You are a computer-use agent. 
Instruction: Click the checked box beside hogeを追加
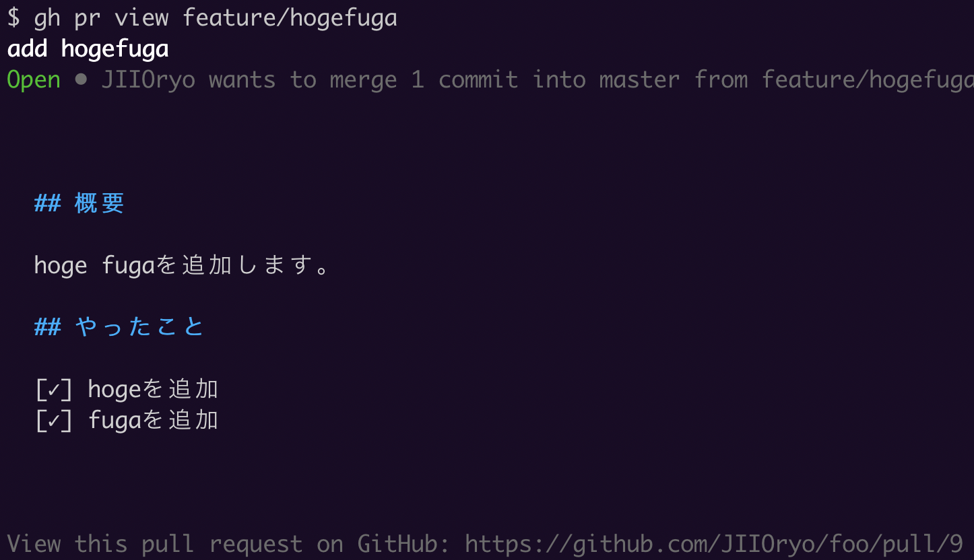[x=54, y=389]
